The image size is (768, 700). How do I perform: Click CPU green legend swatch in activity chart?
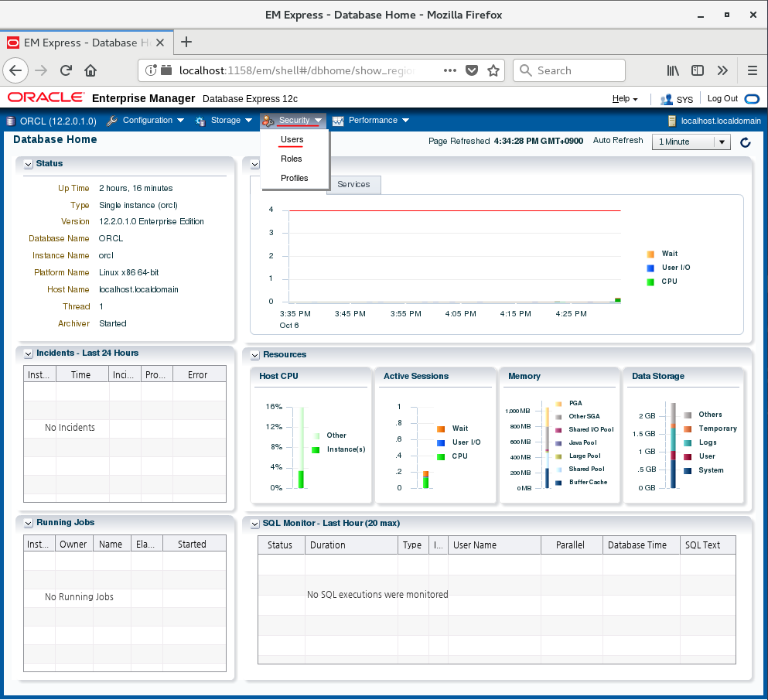[650, 282]
